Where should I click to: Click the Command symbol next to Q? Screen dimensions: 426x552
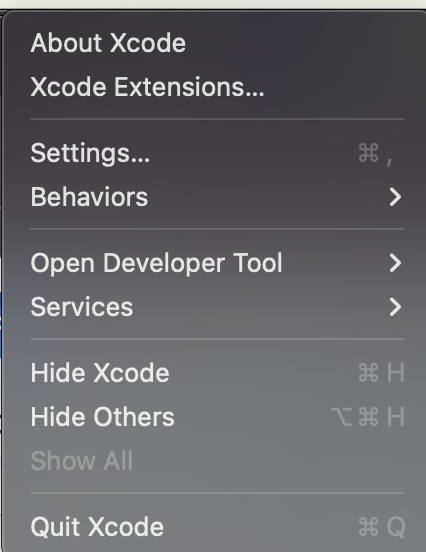pyautogui.click(x=369, y=527)
